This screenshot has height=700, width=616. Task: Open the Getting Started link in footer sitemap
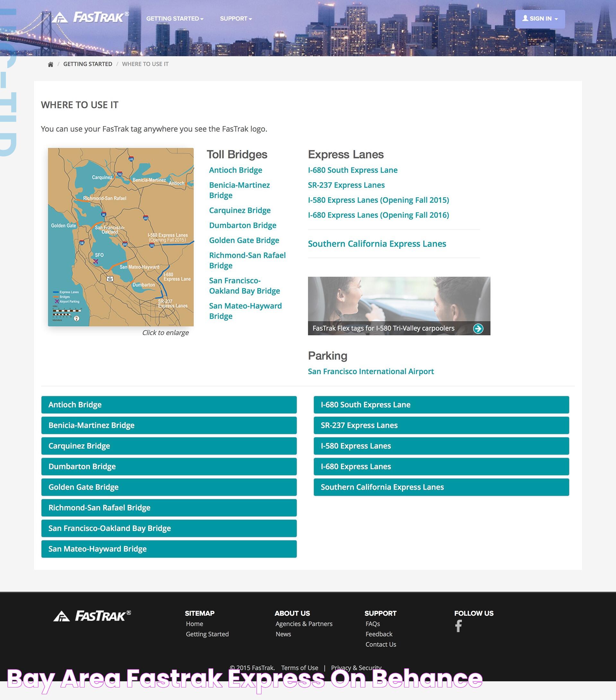tap(207, 634)
